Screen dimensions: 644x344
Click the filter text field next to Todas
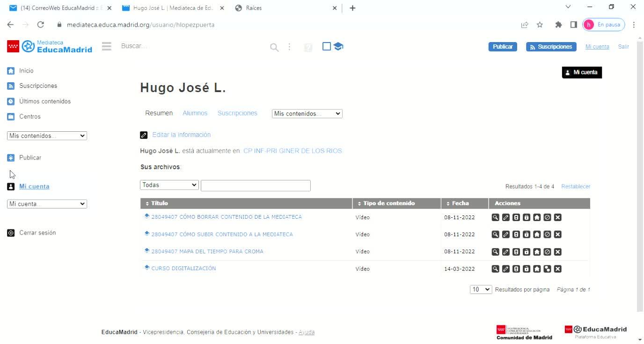[256, 186]
